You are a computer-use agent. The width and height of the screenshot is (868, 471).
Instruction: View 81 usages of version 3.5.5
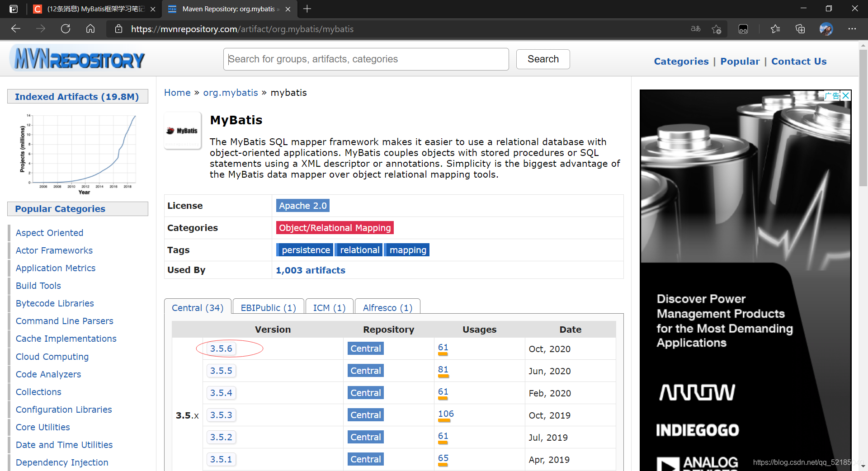click(x=443, y=370)
